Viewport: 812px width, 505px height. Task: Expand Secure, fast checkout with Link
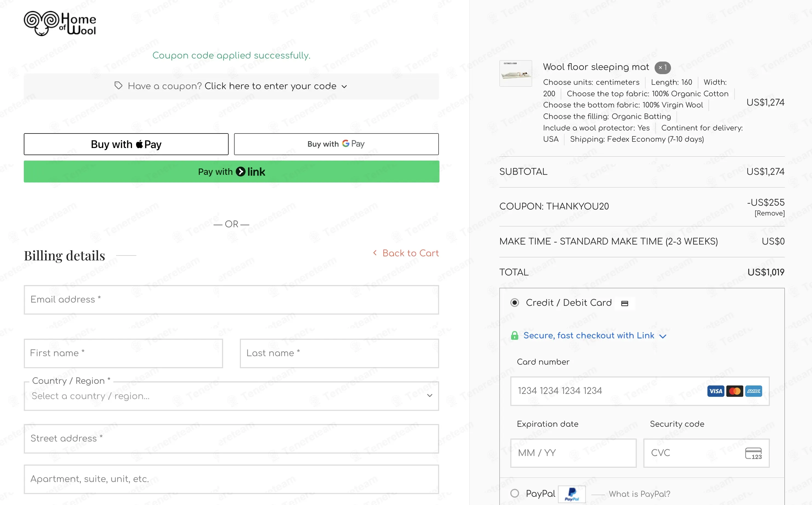click(588, 335)
